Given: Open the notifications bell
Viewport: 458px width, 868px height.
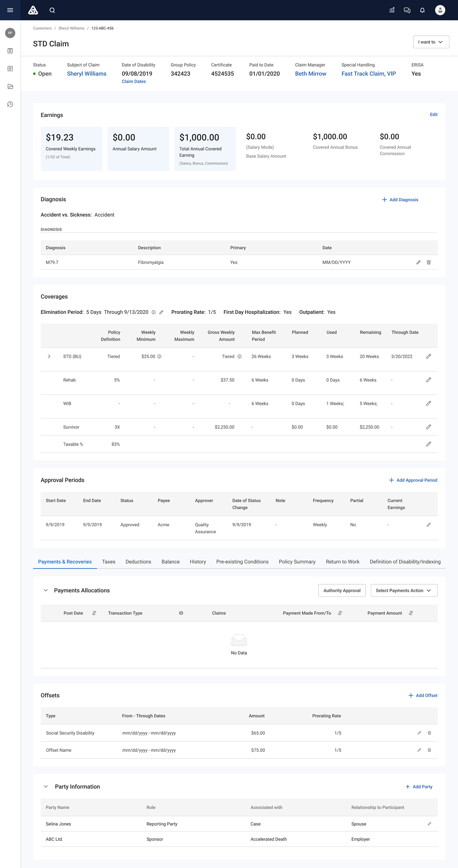Looking at the screenshot, I should 422,10.
